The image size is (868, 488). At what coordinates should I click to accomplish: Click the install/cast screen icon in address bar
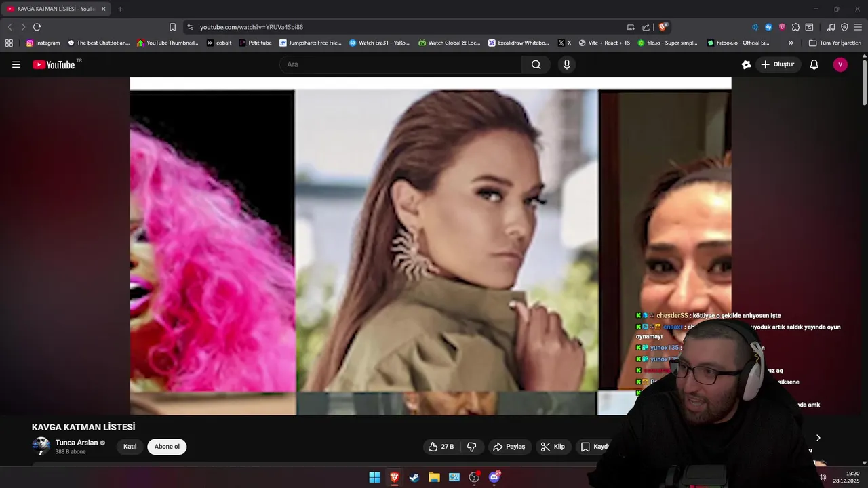631,27
